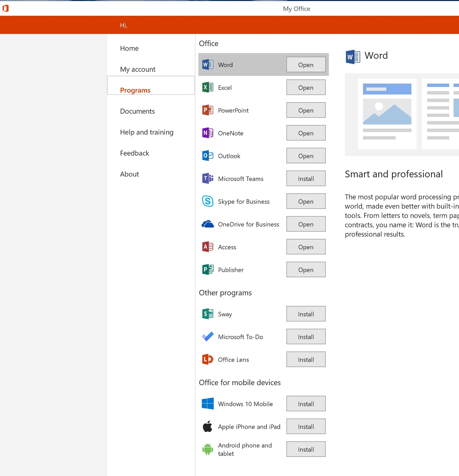
Task: Select the 'Publisher' program name
Action: click(231, 270)
